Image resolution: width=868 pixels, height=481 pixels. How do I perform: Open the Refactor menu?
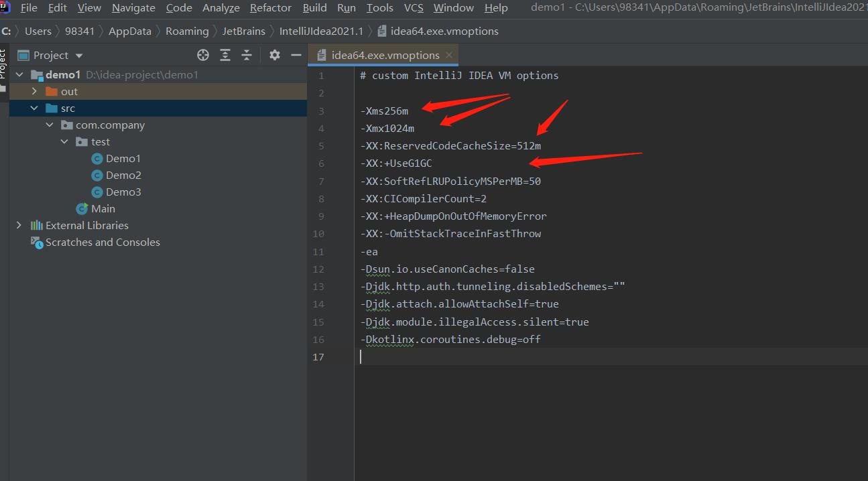coord(271,8)
